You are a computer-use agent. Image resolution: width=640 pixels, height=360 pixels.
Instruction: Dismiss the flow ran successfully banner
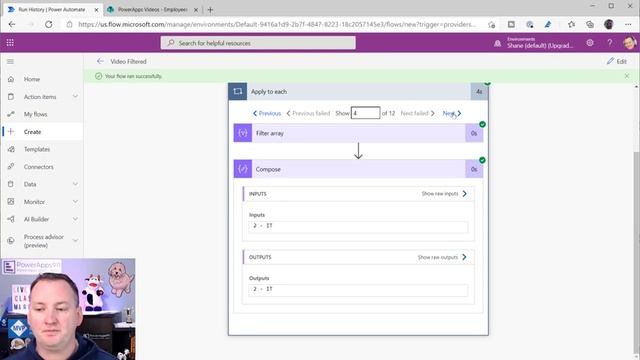tap(627, 76)
